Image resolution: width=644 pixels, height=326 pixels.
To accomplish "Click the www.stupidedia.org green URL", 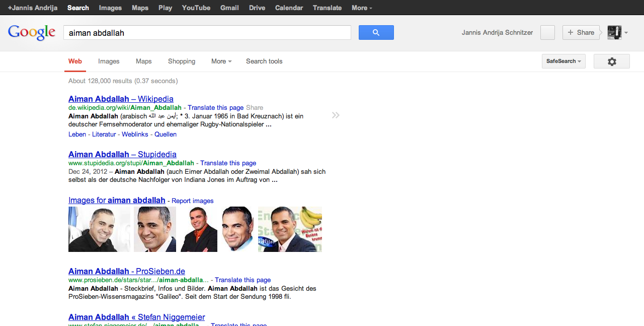I will pyautogui.click(x=131, y=163).
